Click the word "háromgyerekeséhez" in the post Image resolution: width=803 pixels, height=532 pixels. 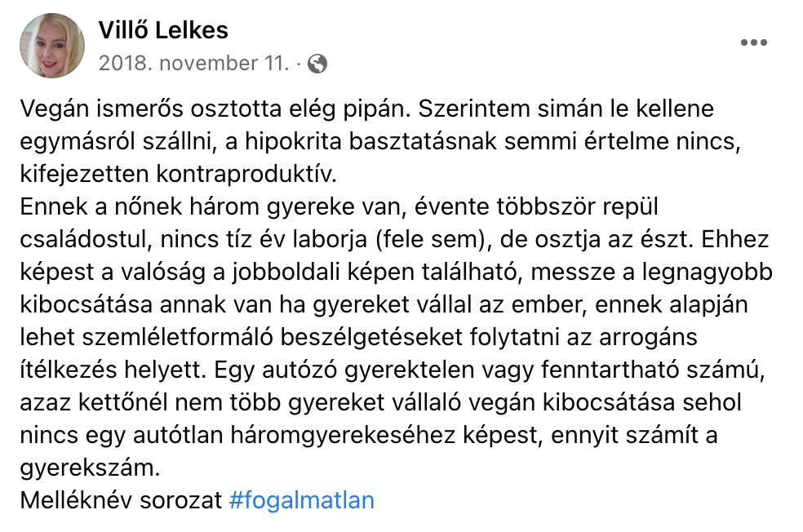point(372,435)
